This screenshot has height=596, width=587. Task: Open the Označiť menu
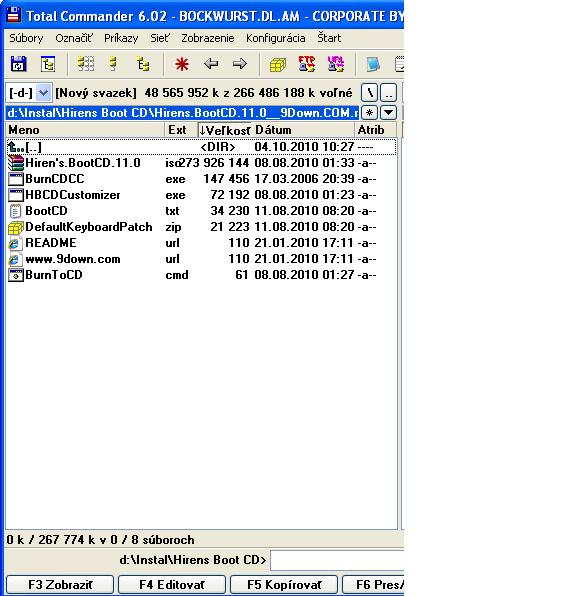(x=74, y=38)
